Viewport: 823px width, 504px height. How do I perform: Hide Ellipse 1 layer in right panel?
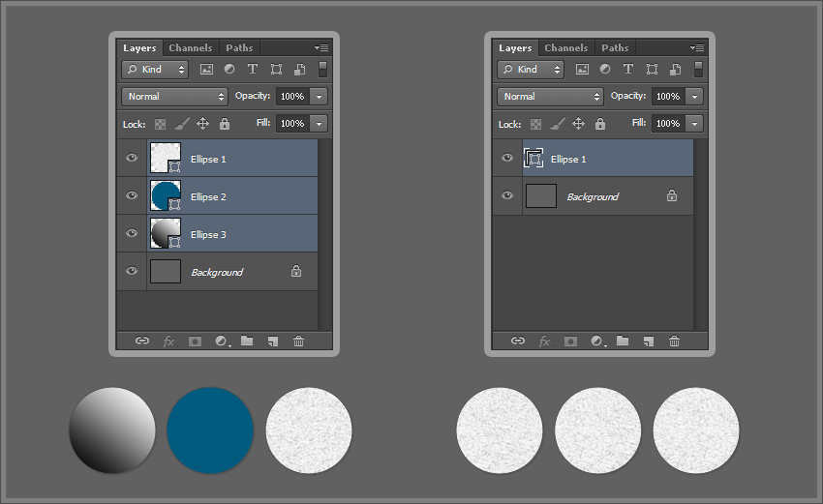[507, 158]
